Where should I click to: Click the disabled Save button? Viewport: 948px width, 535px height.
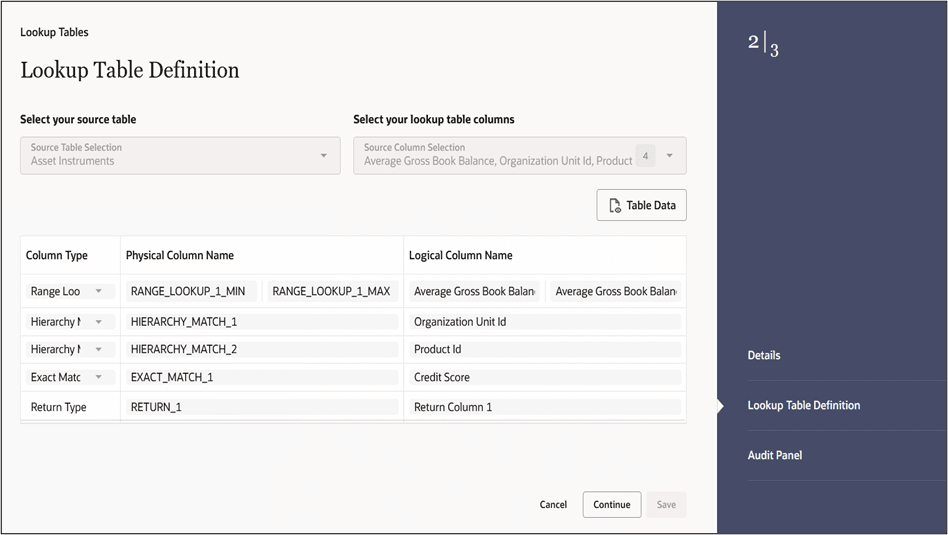tap(666, 504)
